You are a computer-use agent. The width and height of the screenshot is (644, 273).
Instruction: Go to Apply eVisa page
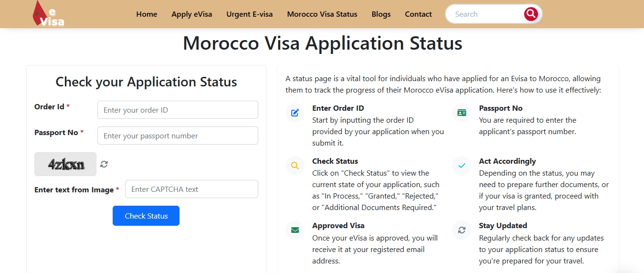click(192, 14)
